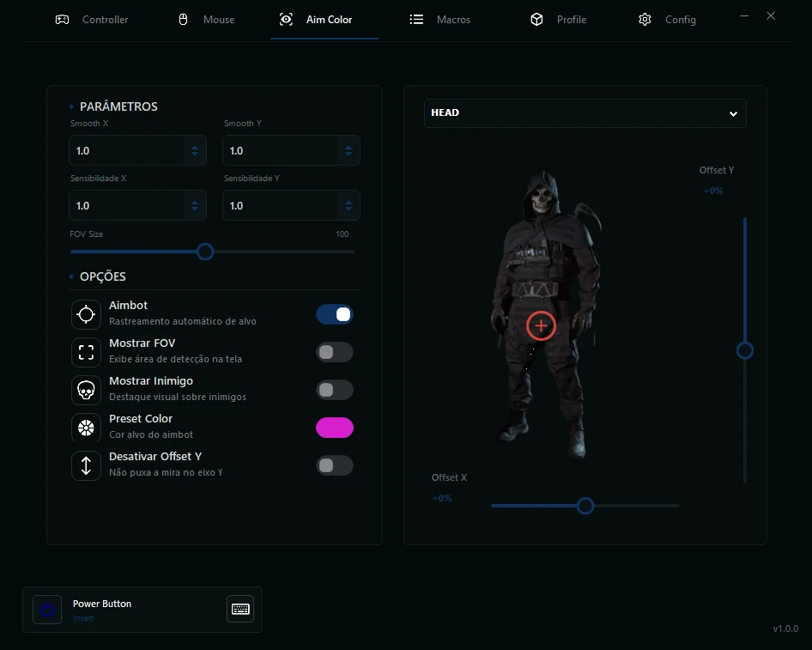Expand the HEAD target dropdown
This screenshot has width=812, height=650.
(585, 113)
